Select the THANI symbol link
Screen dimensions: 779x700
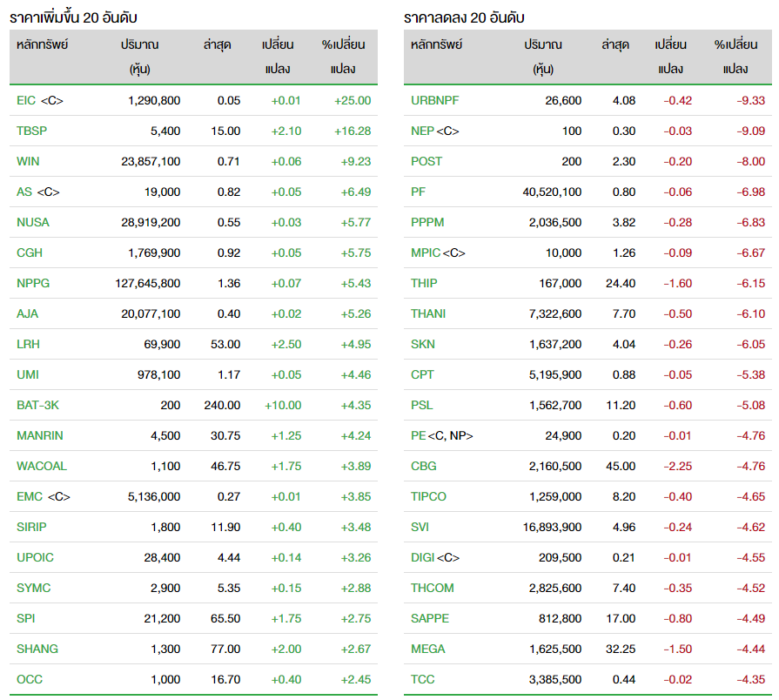[427, 314]
